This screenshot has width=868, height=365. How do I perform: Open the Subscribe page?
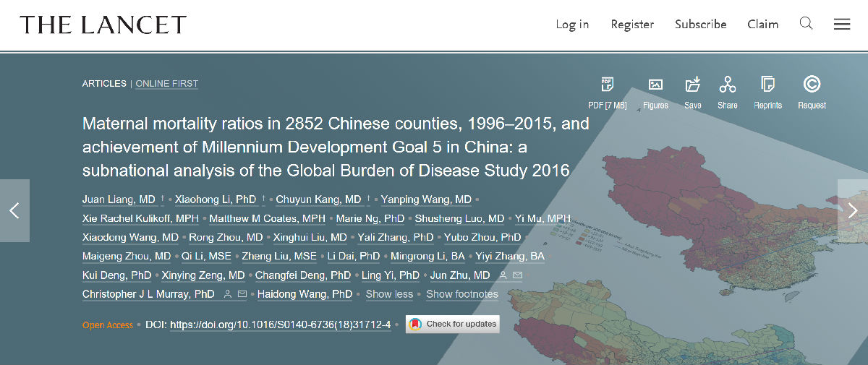pyautogui.click(x=701, y=25)
